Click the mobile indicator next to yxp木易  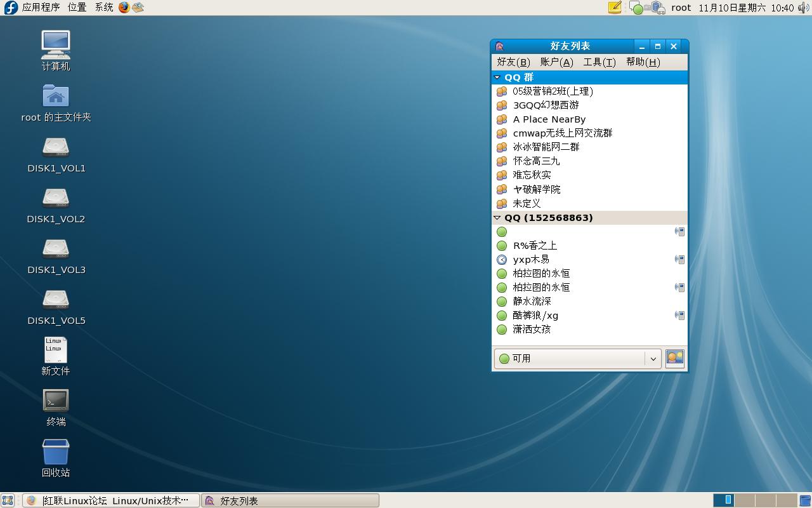(x=680, y=259)
